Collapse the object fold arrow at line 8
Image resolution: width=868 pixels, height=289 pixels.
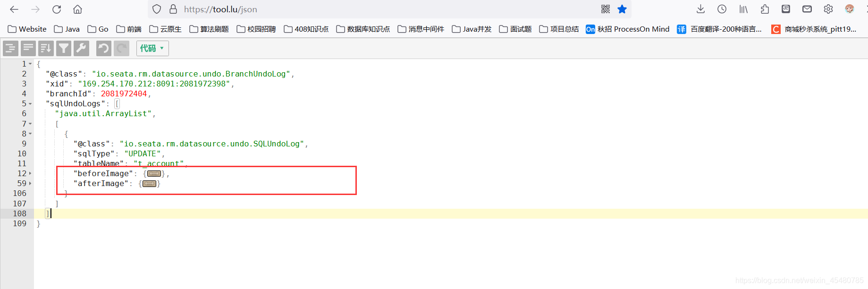pos(30,134)
